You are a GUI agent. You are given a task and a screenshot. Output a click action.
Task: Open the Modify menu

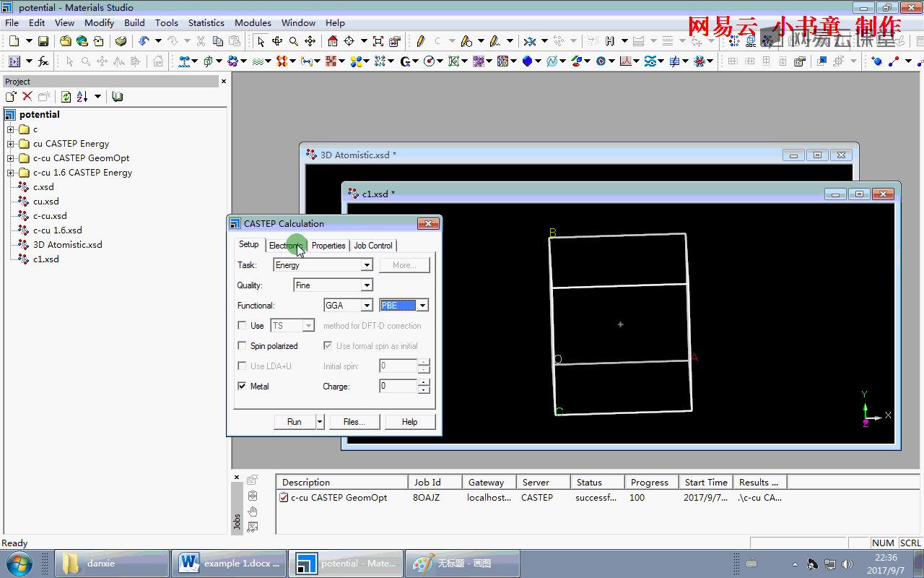pos(99,22)
